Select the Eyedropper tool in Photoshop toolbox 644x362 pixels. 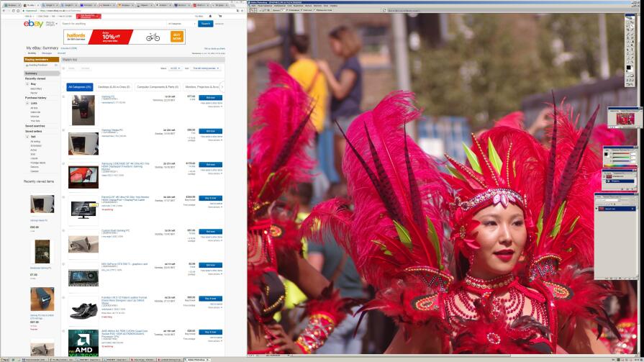[x=632, y=58]
